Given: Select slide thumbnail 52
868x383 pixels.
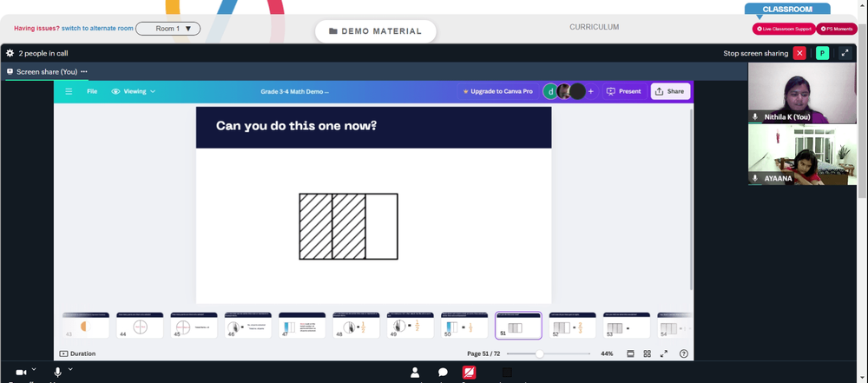Looking at the screenshot, I should tap(572, 326).
